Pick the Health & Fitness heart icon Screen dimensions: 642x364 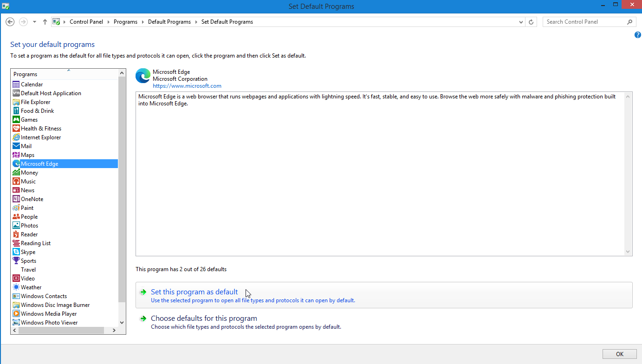(16, 129)
